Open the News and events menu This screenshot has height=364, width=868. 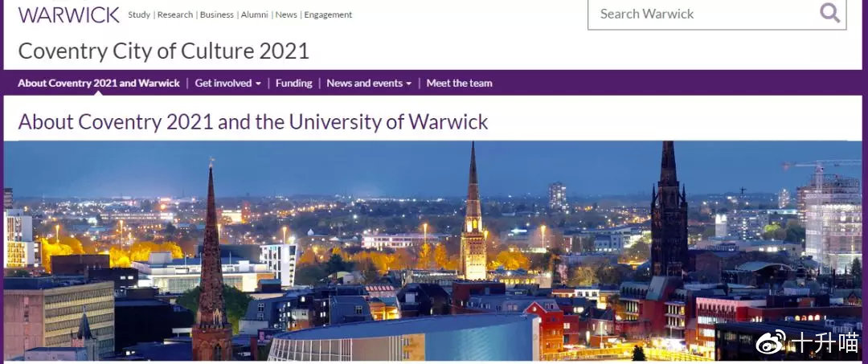pos(369,84)
